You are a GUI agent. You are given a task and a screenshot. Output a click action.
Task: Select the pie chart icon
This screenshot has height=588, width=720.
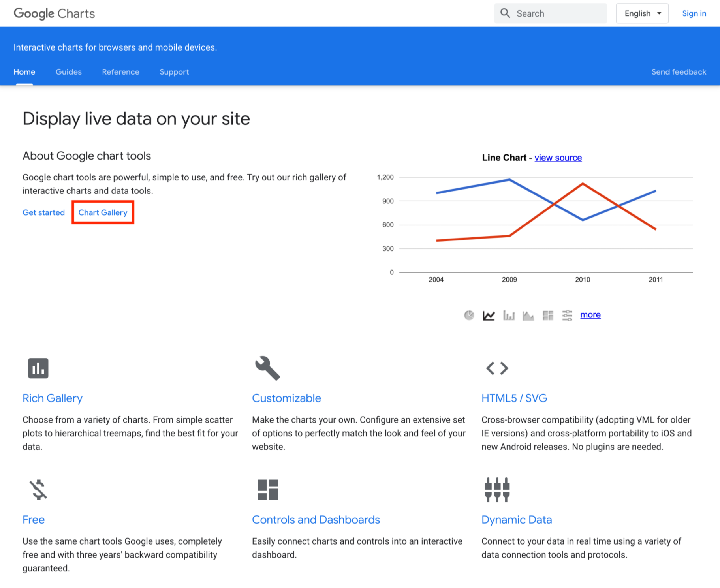pos(469,315)
